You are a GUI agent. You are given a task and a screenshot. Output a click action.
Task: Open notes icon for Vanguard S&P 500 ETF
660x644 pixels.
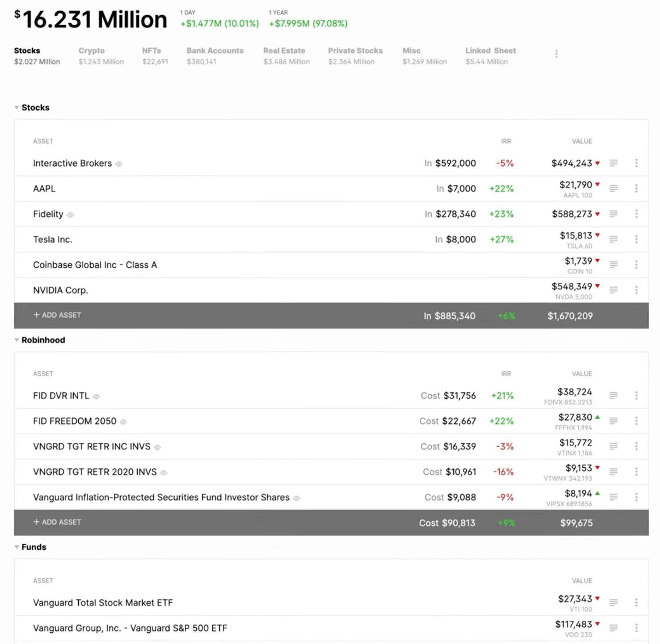[613, 628]
